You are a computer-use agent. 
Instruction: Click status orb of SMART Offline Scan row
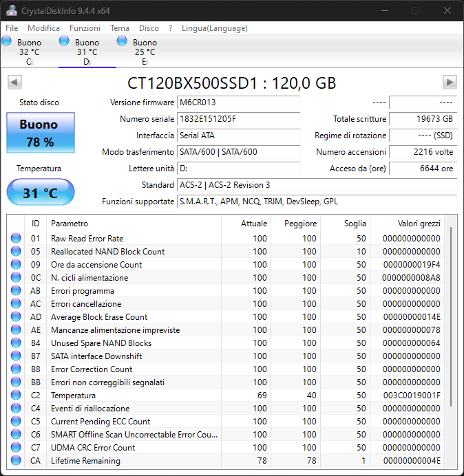[16, 434]
